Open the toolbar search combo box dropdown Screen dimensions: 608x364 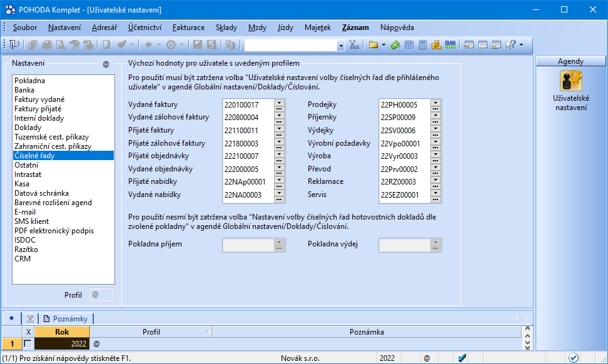coord(341,46)
